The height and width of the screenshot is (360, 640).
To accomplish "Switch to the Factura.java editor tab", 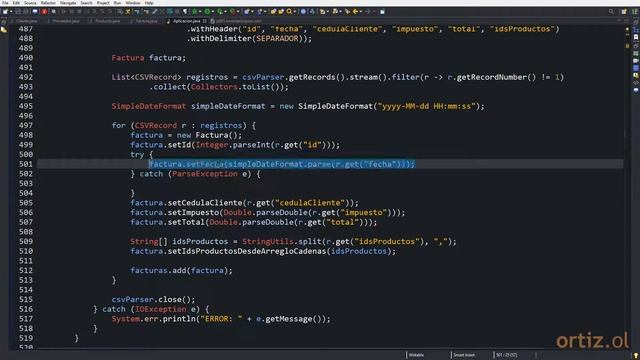I will tap(147, 21).
